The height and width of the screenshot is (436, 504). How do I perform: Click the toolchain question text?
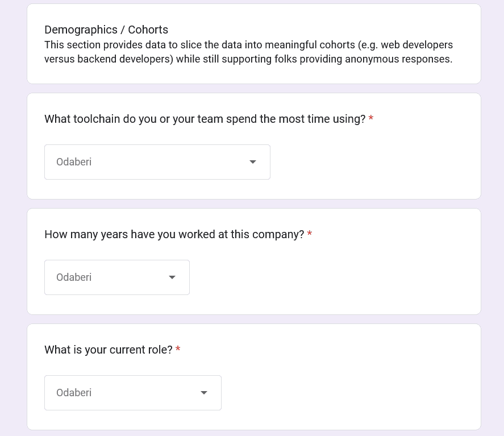[203, 119]
